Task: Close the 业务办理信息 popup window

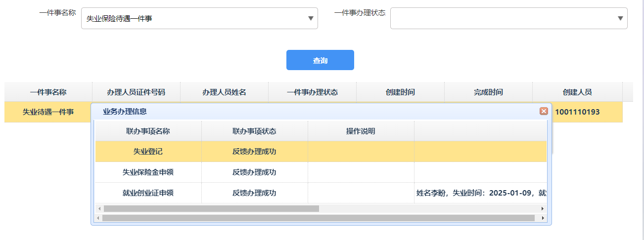Action: coord(544,111)
